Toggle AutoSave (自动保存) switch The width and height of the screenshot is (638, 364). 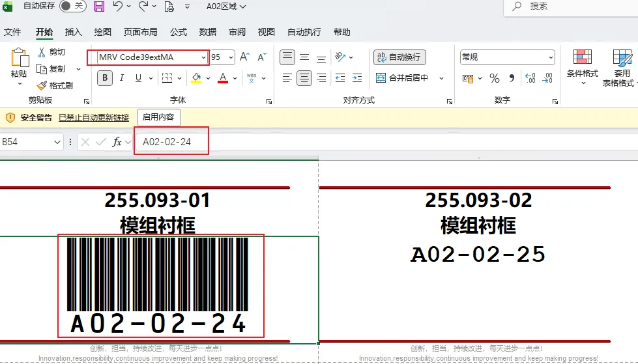72,6
